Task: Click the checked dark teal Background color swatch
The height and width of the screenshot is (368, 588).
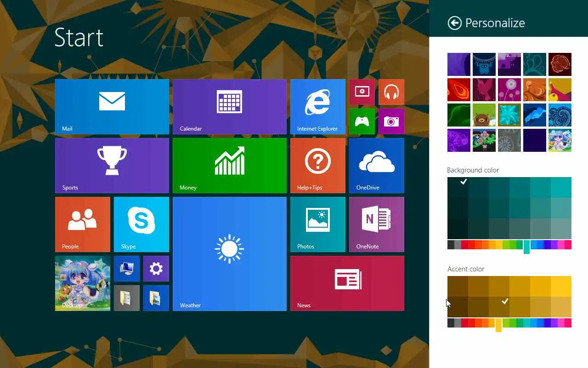Action: click(x=458, y=187)
